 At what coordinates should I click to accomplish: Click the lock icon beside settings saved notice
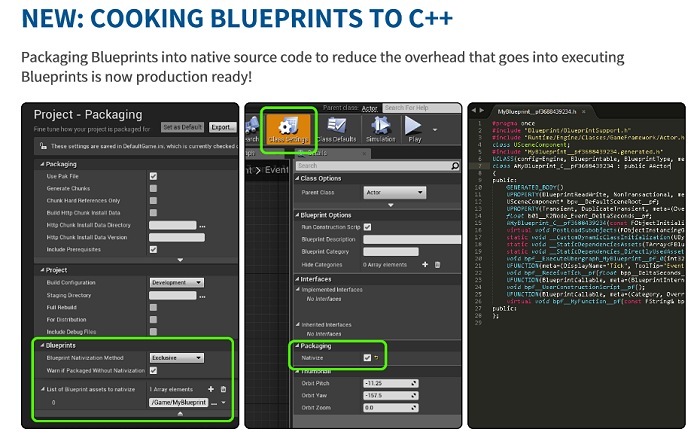coord(43,146)
